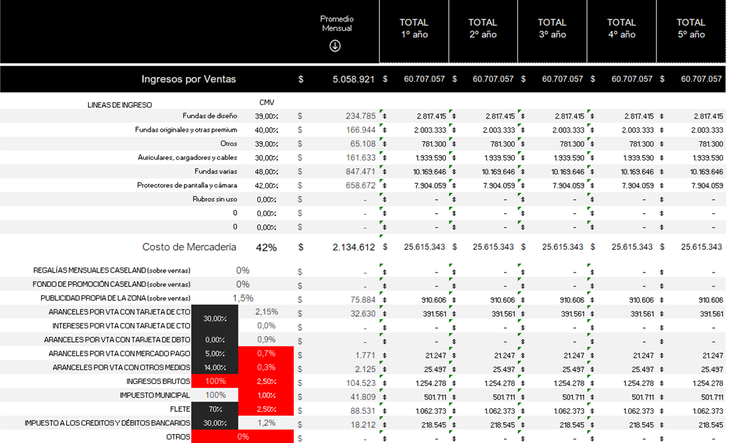This screenshot has height=443, width=730.
Task: Click the black 70% Flete cell
Action: pos(214,409)
